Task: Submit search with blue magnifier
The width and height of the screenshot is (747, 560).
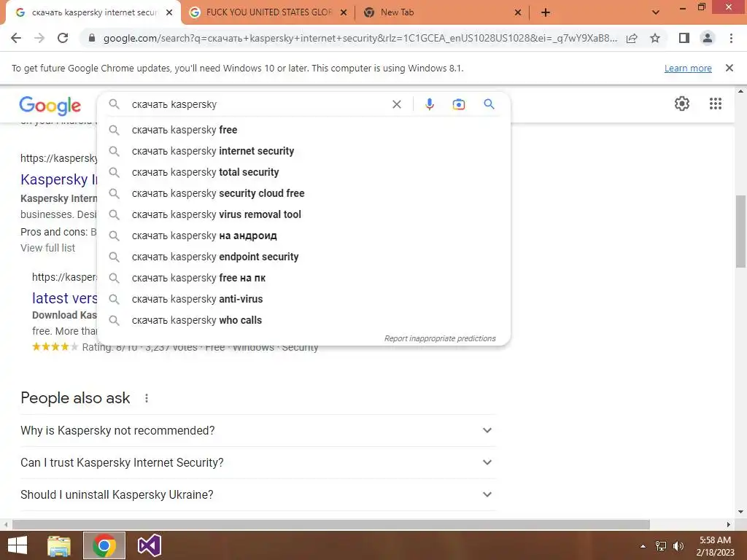Action: [x=489, y=104]
